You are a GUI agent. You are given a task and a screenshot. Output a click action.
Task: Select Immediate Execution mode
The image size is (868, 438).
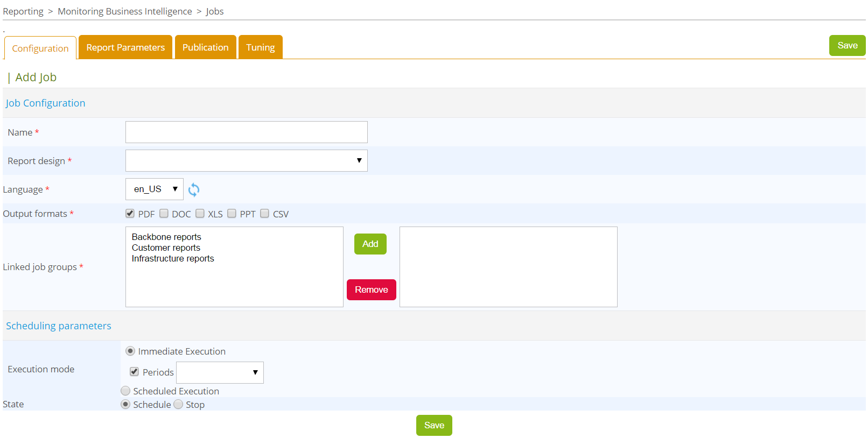click(x=130, y=351)
